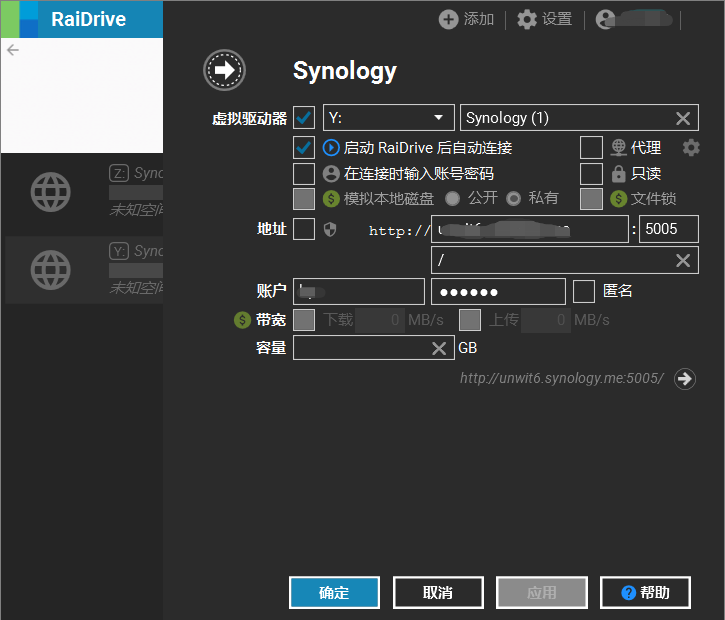The width and height of the screenshot is (725, 620).
Task: Click the password field with dots
Action: click(x=498, y=291)
